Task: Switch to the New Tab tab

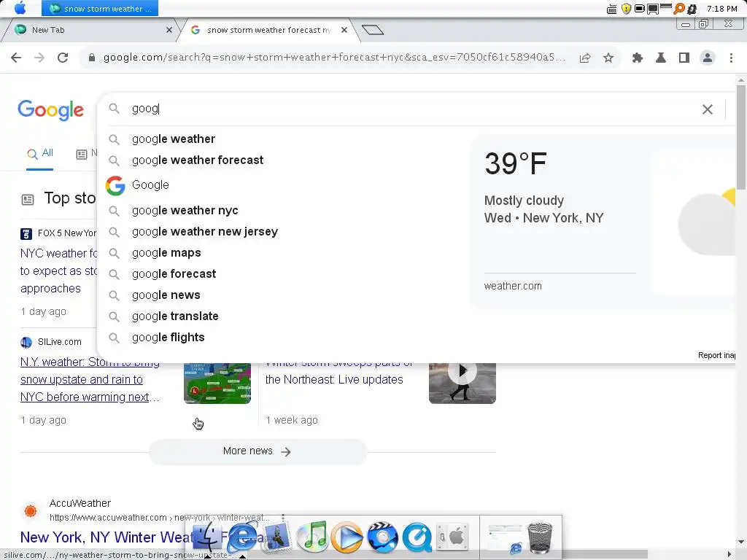Action: pos(90,30)
